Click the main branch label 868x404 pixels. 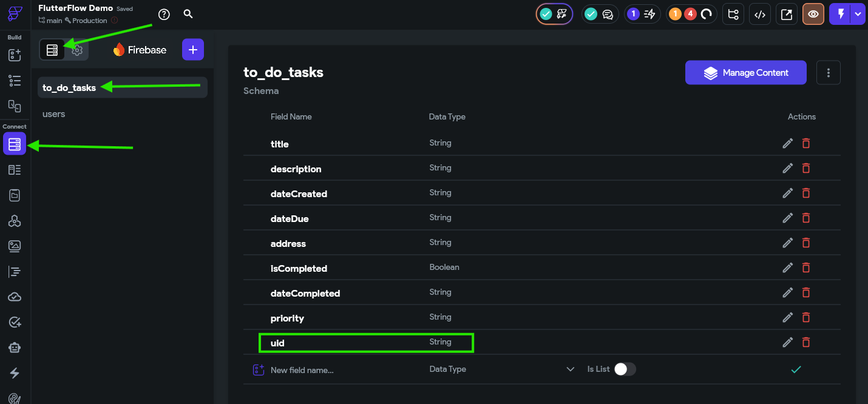(50, 21)
